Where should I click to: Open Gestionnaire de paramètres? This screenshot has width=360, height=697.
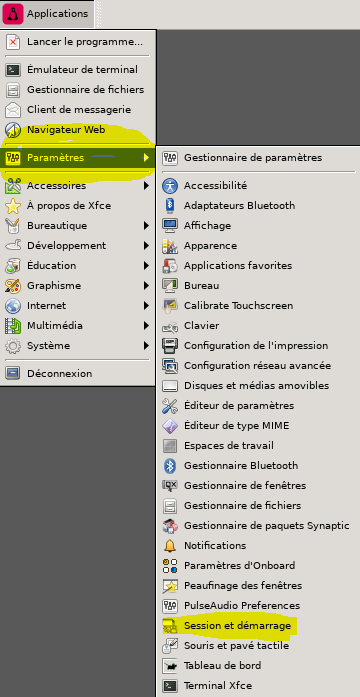(x=259, y=157)
